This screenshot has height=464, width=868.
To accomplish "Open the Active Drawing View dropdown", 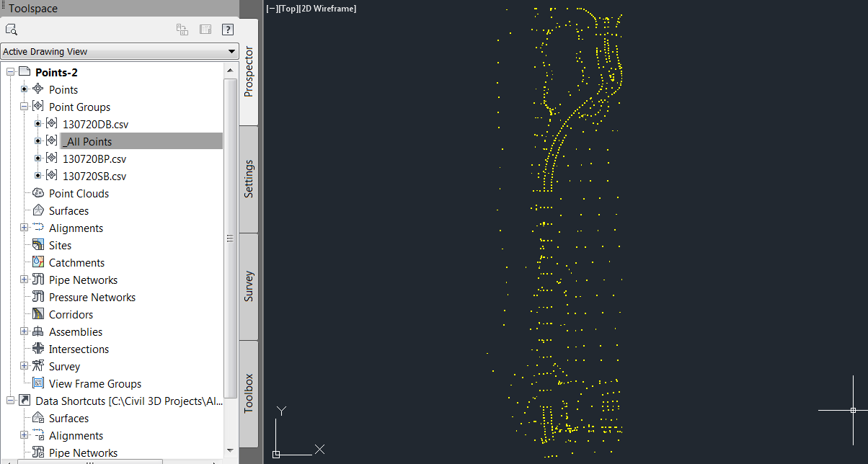I will 231,51.
